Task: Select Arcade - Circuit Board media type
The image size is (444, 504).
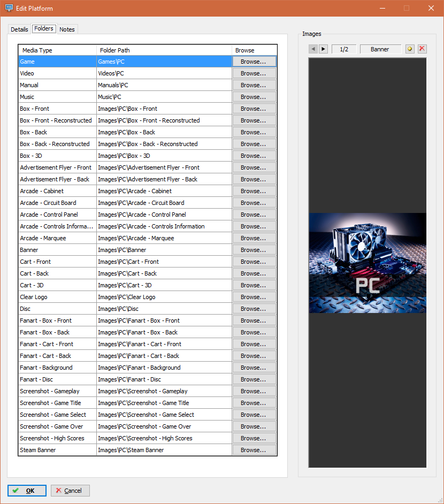Action: (x=57, y=203)
